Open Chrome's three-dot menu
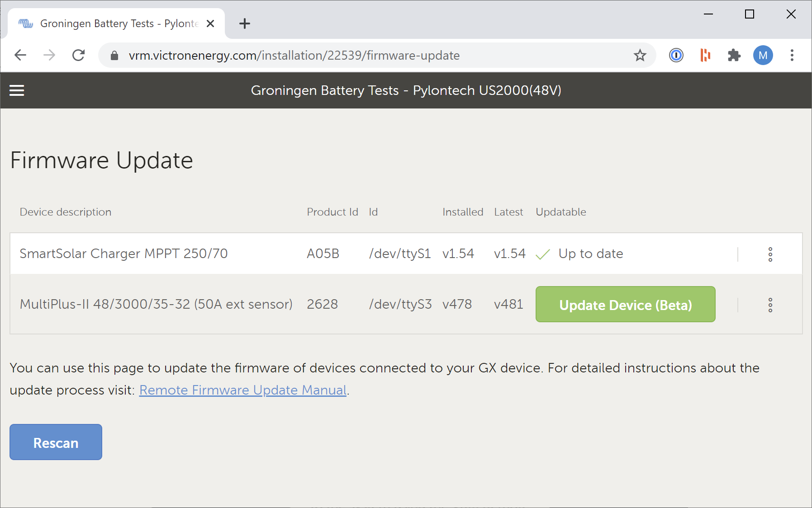This screenshot has width=812, height=508. point(792,55)
